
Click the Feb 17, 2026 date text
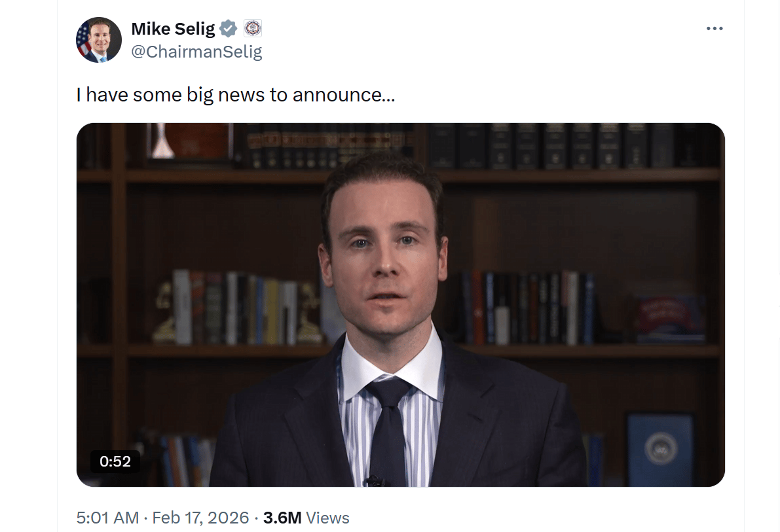pos(200,518)
